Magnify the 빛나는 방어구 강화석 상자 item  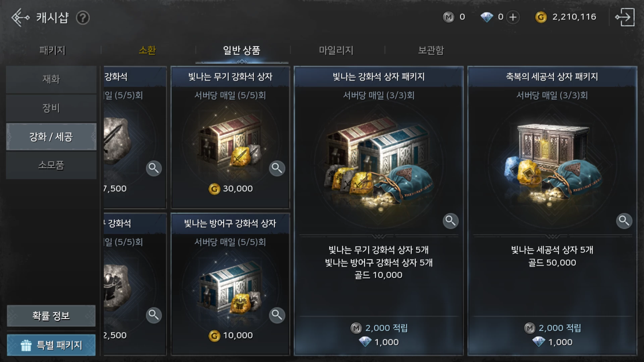coord(277,315)
